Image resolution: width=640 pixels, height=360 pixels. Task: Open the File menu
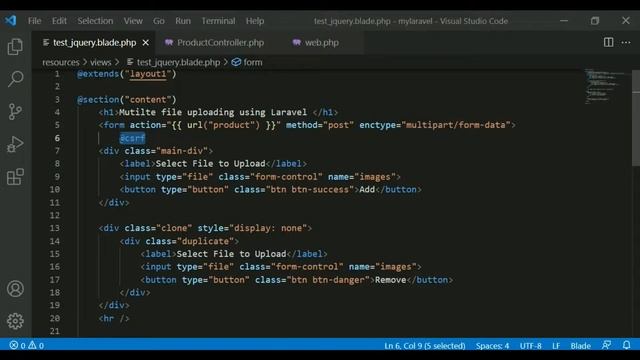tap(34, 21)
